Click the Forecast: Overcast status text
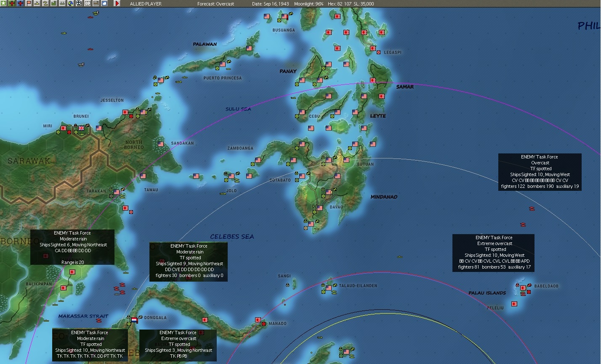Screen dimensions: 601x364 [216, 4]
